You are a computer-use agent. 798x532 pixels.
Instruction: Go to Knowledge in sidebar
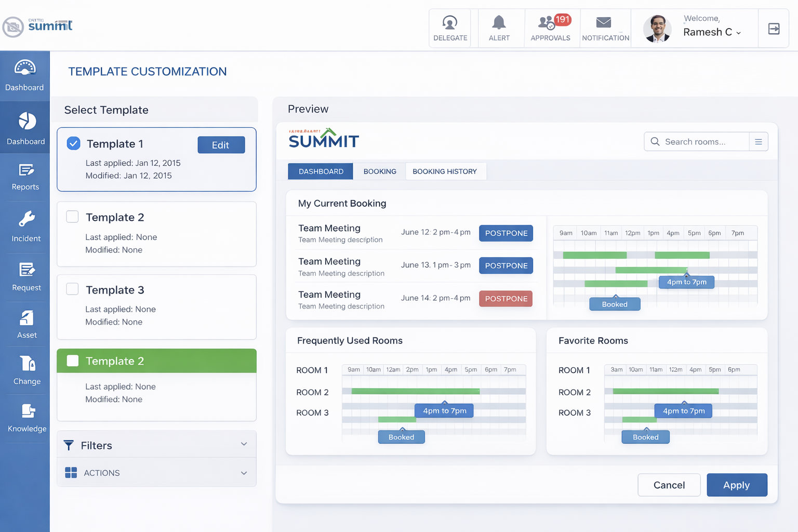[x=27, y=418]
